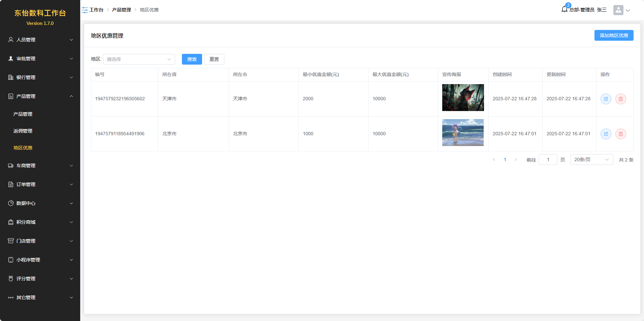Click the 重置 button

pos(214,59)
